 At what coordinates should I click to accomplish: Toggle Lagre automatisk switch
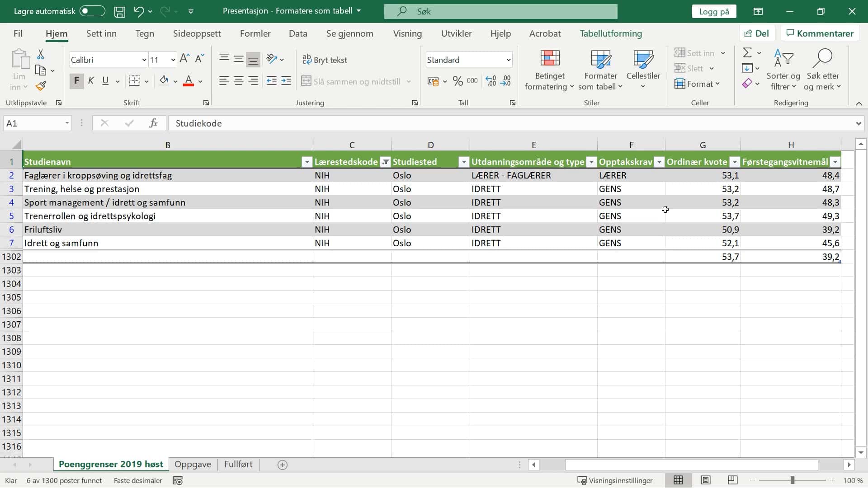(x=92, y=11)
